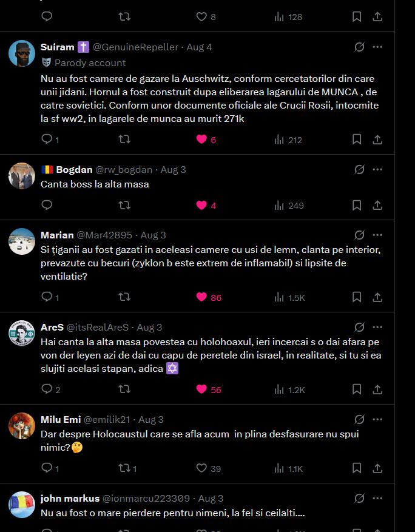Reply to Bogdan's tweet
Screen dimensions: 415x532
(47, 205)
